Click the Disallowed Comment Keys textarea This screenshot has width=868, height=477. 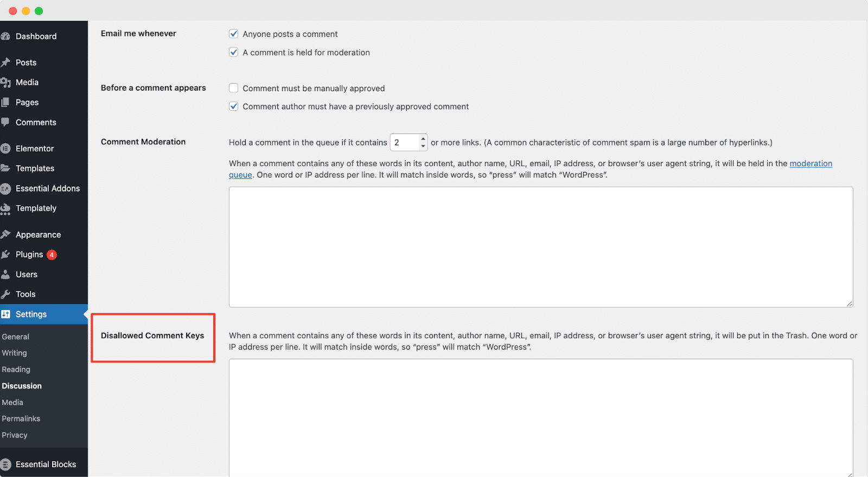click(540, 417)
